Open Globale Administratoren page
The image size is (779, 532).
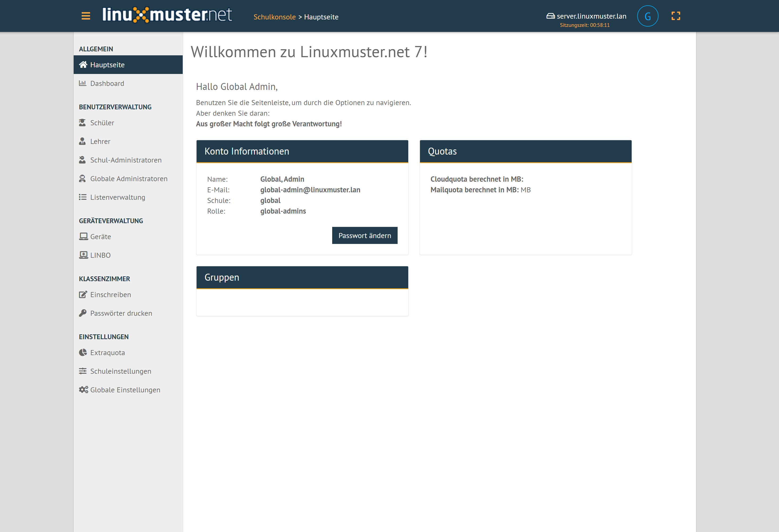pos(128,178)
